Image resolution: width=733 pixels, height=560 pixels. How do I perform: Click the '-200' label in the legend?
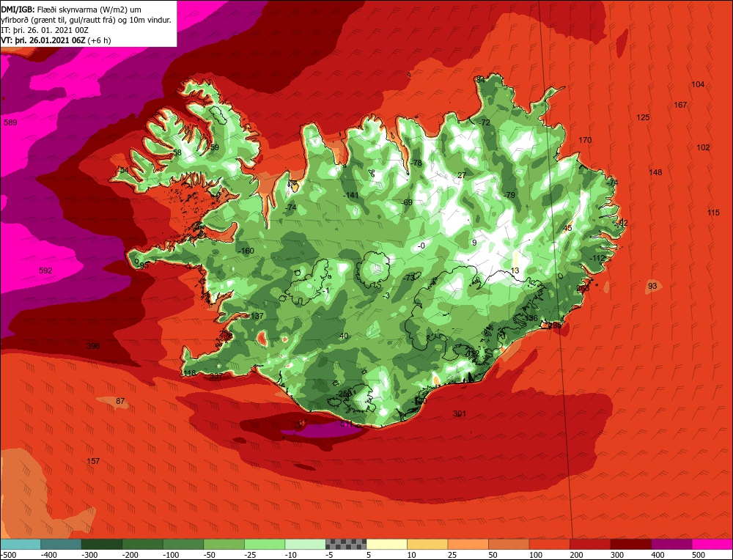[x=129, y=555]
